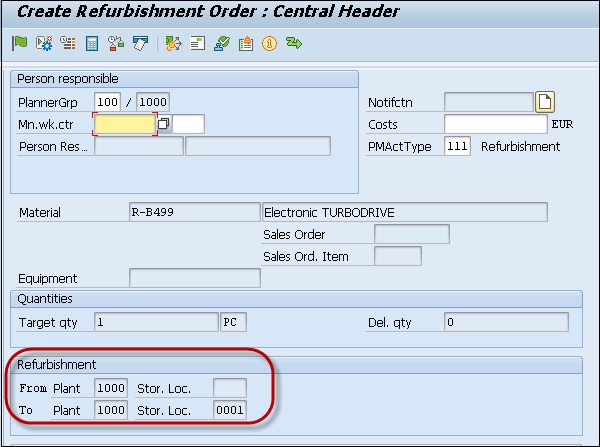The image size is (600, 447).
Task: Click the green checkmark stamp icon
Action: tap(220, 44)
